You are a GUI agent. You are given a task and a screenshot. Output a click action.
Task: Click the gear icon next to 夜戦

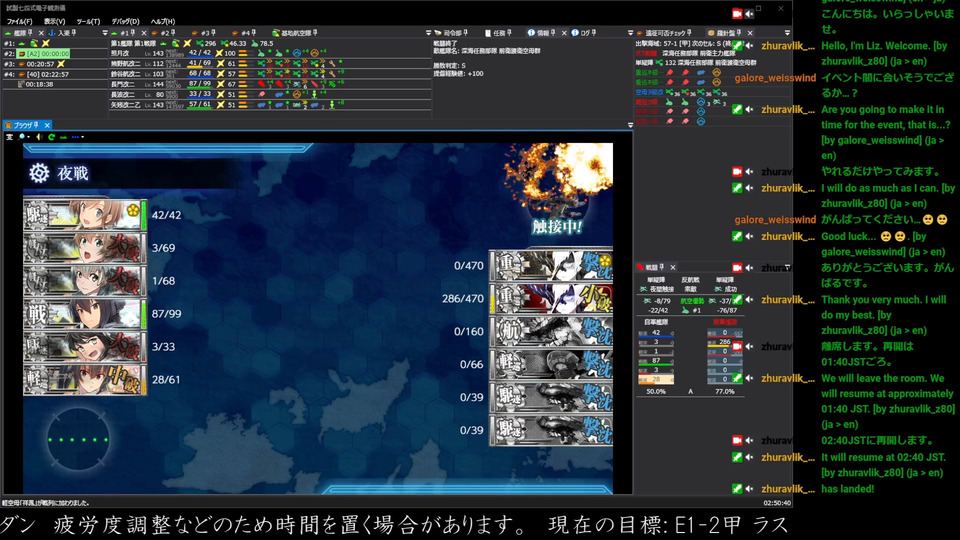(39, 173)
